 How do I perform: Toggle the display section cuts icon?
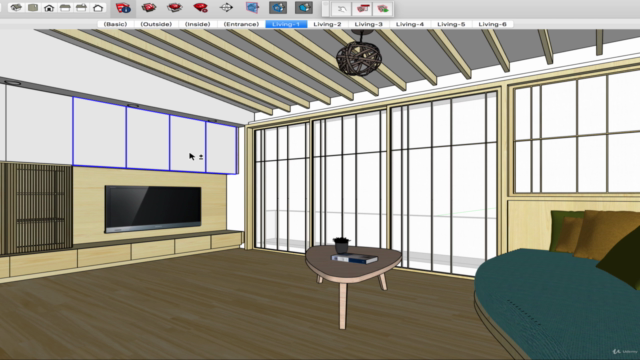(304, 8)
